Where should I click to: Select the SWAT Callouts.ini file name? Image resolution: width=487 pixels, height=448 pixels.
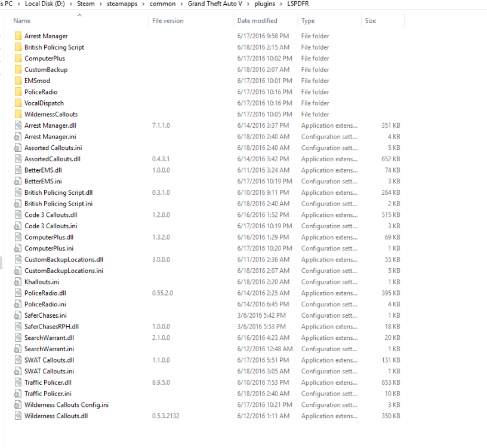(x=49, y=371)
